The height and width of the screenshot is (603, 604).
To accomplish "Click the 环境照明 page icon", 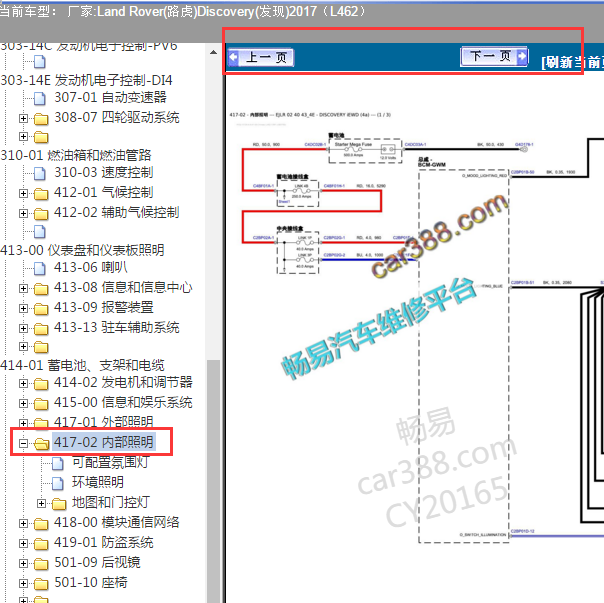I will coord(58,483).
